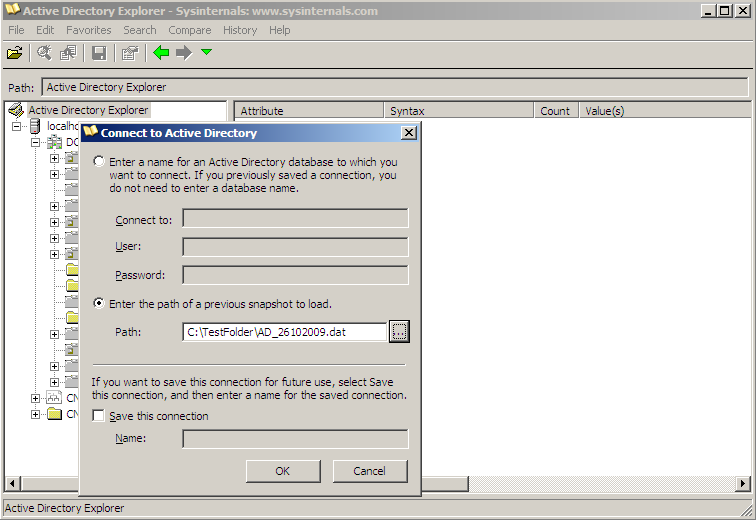The image size is (756, 520).
Task: Click the Connect to Active Directory toolbar icon
Action: (14, 53)
